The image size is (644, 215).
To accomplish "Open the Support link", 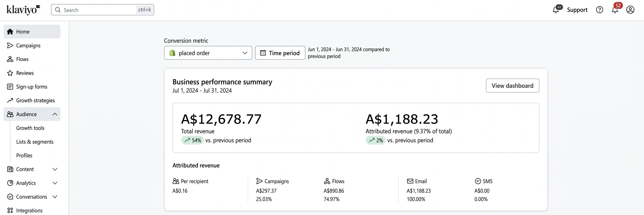I will (x=577, y=10).
